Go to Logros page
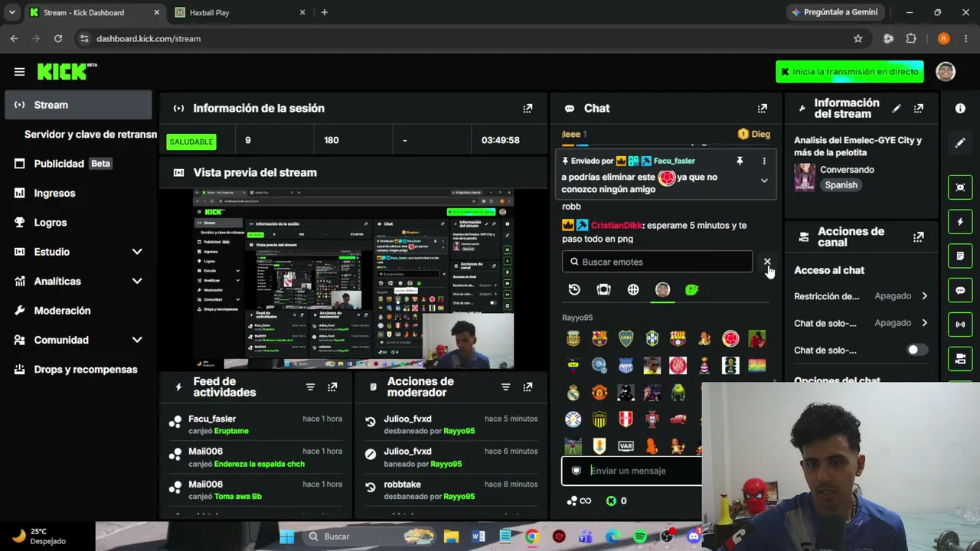This screenshot has width=980, height=551. [78, 223]
